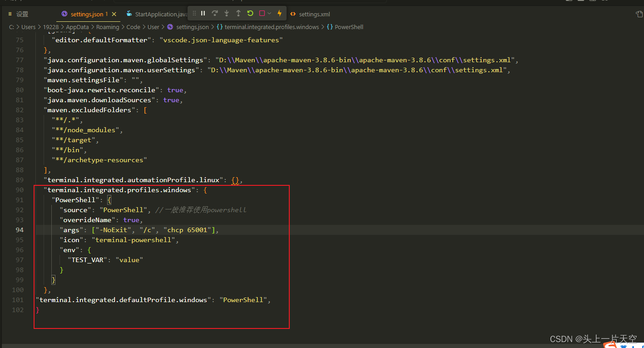Click the "PowerShell" key on line 91

pos(75,200)
